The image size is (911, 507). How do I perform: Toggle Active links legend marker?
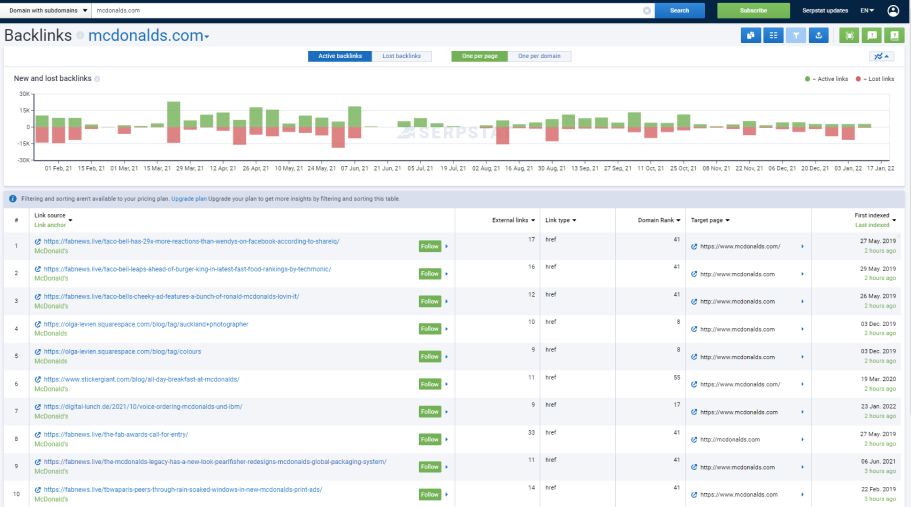[x=807, y=79]
